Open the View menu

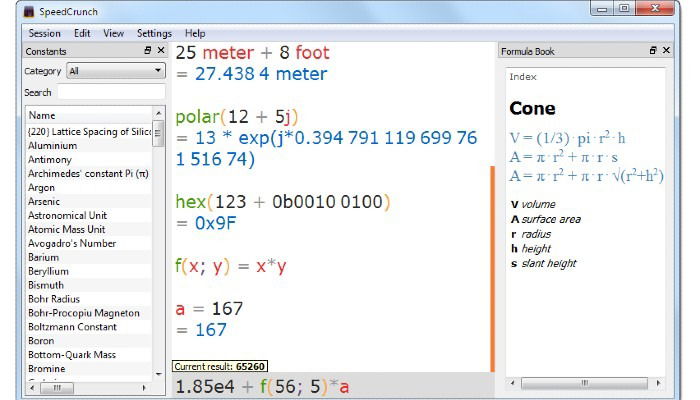click(x=113, y=33)
